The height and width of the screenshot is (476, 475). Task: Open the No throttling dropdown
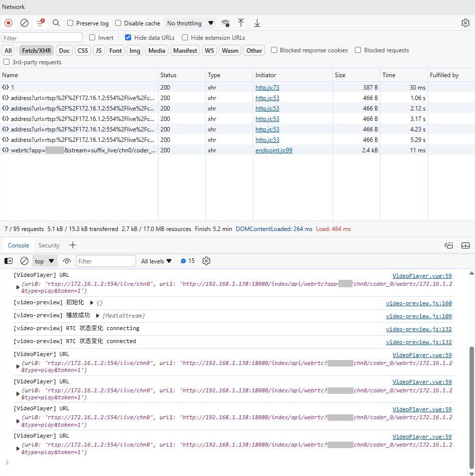190,23
